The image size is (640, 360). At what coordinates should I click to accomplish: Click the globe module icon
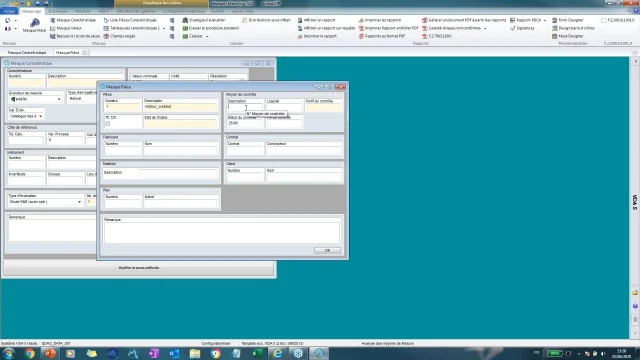click(8, 20)
